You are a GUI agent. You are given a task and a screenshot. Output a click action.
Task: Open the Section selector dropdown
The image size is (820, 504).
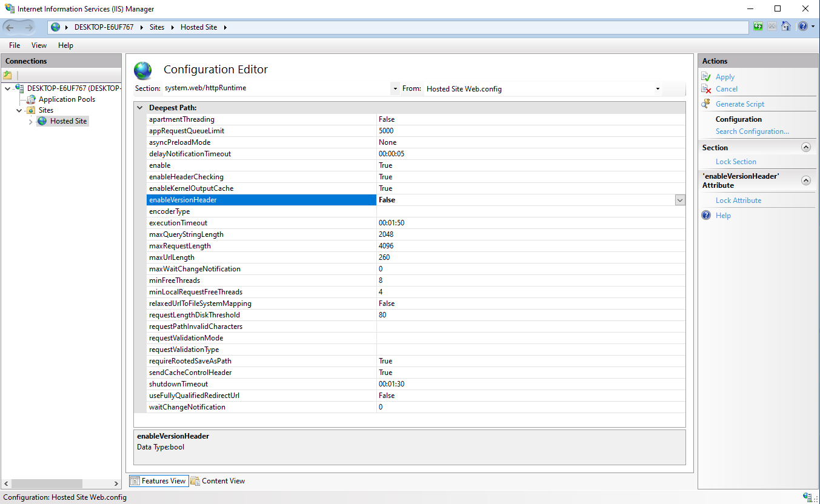click(x=395, y=88)
